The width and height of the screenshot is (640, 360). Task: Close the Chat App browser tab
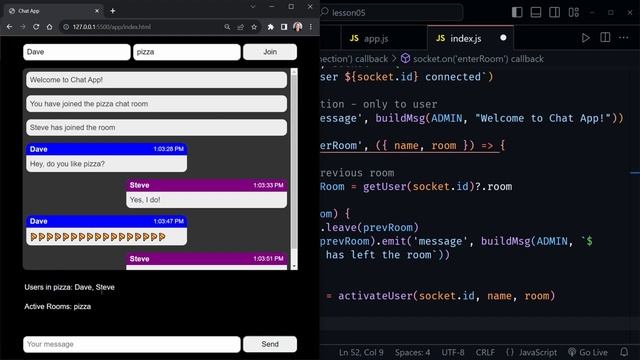(97, 11)
